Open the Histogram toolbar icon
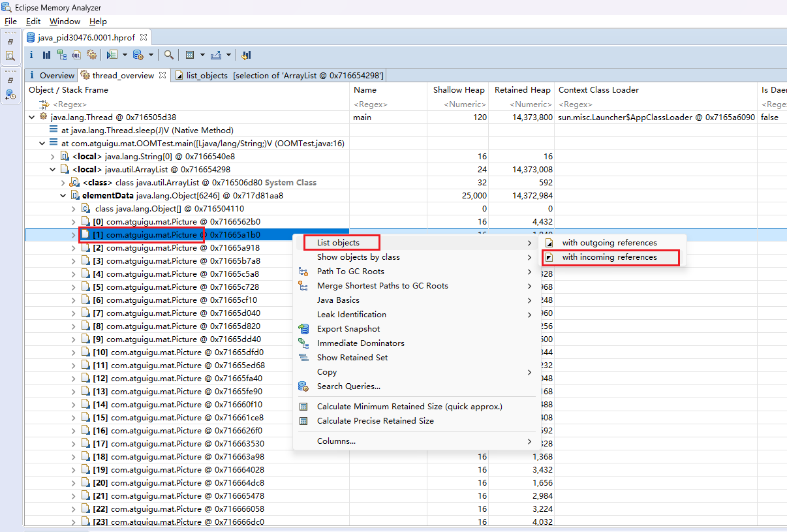 click(46, 55)
